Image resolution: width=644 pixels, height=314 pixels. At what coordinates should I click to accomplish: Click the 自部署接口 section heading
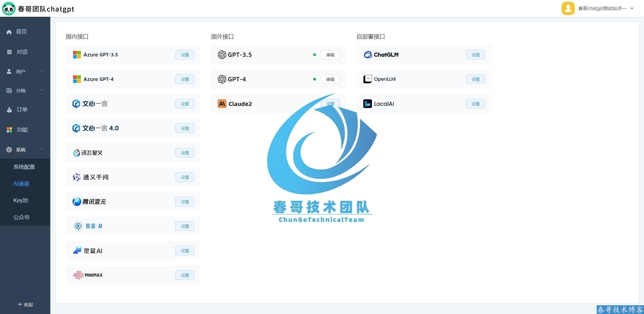(371, 37)
